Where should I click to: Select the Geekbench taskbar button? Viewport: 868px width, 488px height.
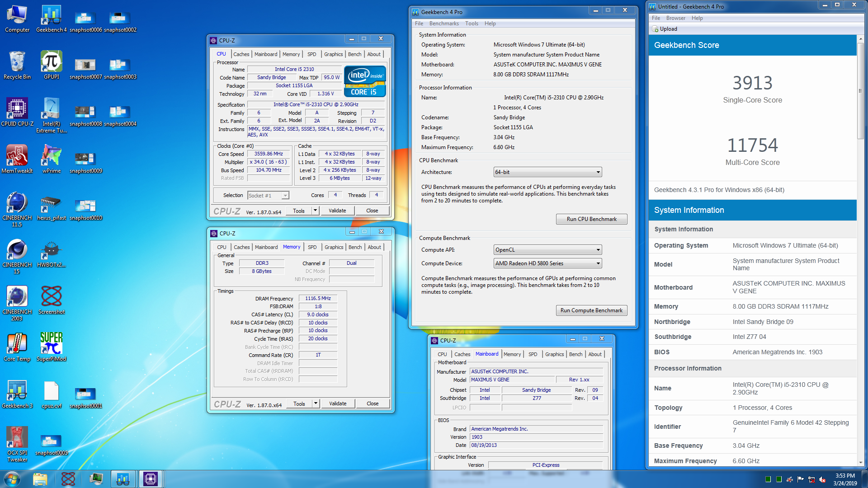123,479
